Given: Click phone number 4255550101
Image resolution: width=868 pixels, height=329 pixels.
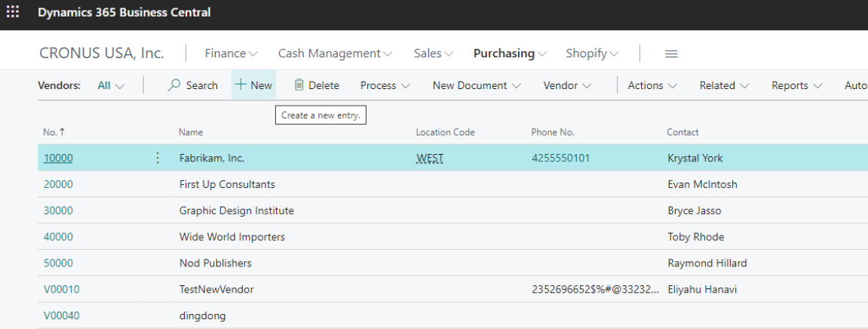Looking at the screenshot, I should pyautogui.click(x=561, y=158).
